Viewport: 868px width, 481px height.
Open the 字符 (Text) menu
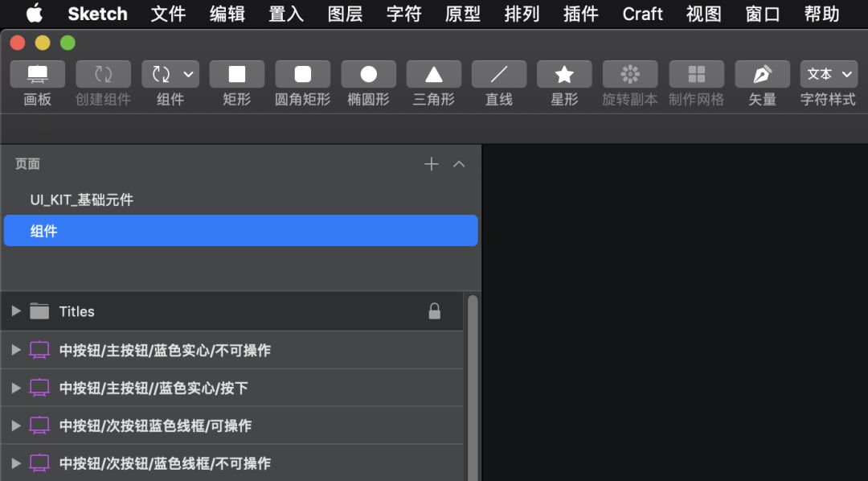(404, 14)
